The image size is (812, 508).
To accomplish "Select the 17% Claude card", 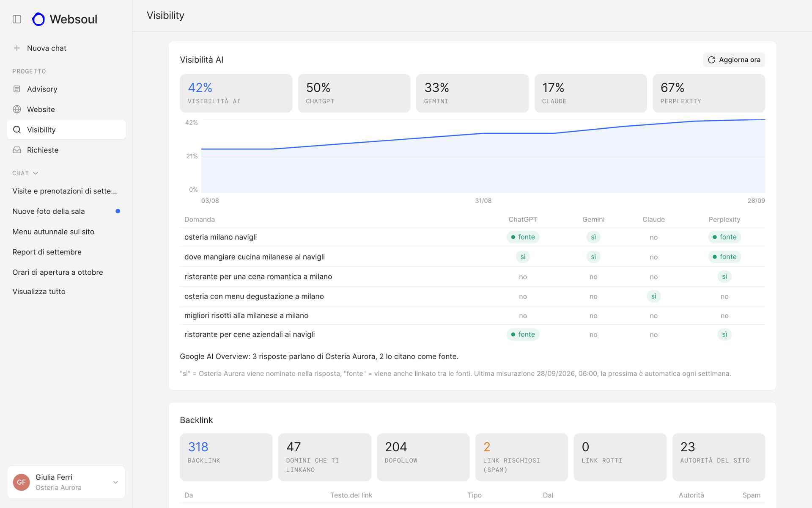I will click(590, 93).
